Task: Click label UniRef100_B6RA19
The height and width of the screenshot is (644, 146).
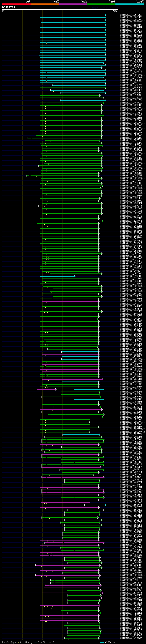Action: click(x=131, y=633)
